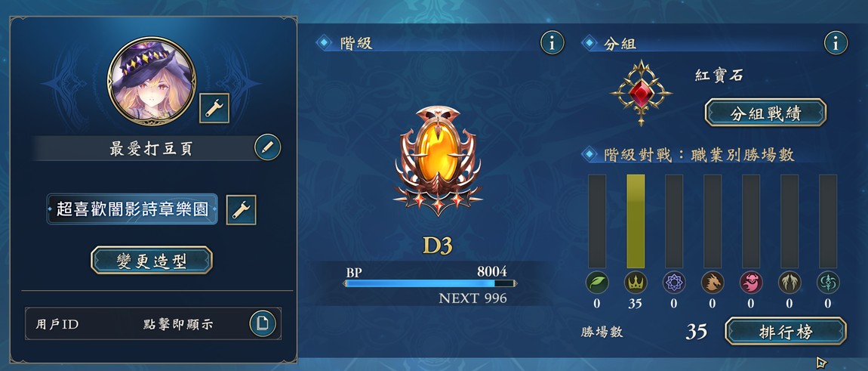Screen dimensions: 868x371
Task: Open the 變更造型 button
Action: tap(152, 260)
